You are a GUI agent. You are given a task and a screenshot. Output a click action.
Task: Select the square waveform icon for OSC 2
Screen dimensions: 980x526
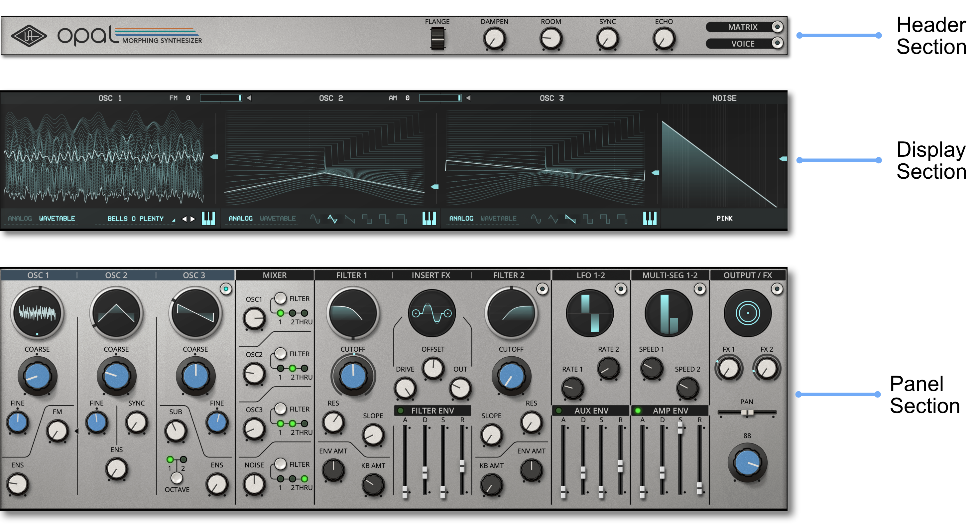[367, 219]
